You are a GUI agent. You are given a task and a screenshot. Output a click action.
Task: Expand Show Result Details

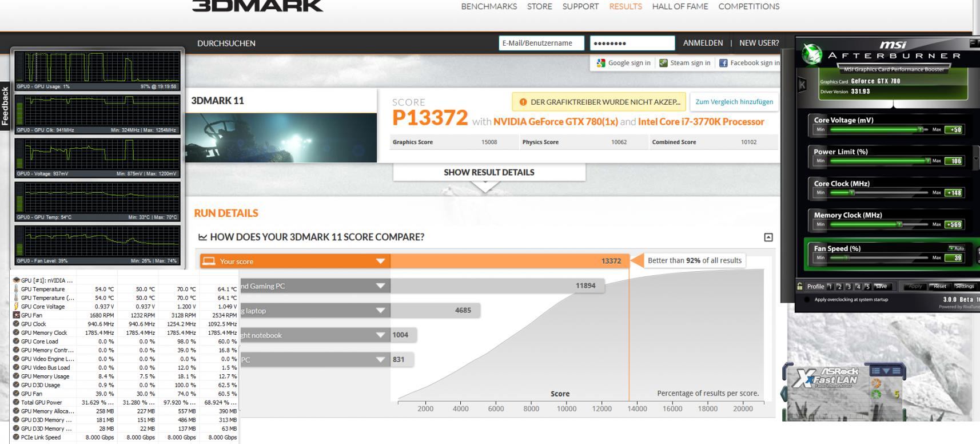tap(489, 172)
